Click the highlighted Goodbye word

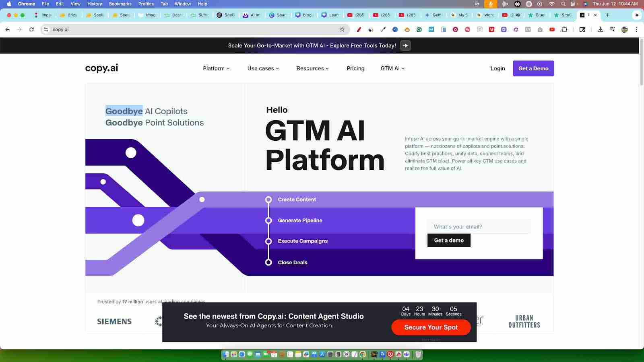pos(124,111)
